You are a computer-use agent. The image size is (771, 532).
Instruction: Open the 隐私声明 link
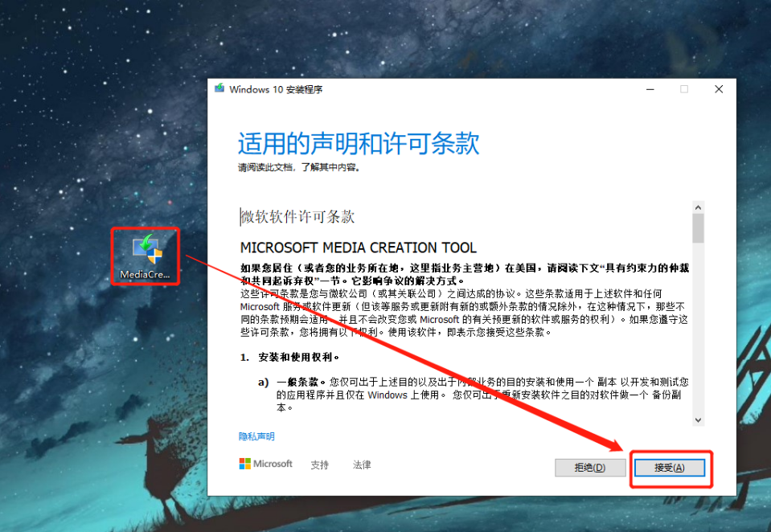pos(256,436)
